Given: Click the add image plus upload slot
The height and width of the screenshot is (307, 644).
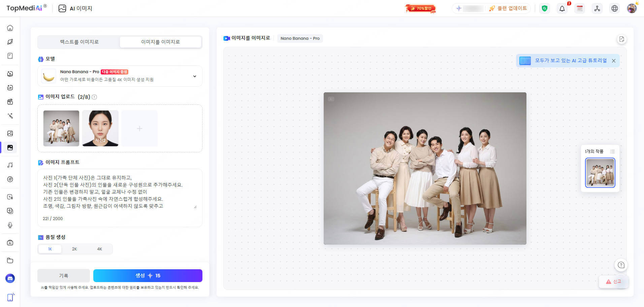Looking at the screenshot, I should [x=139, y=128].
